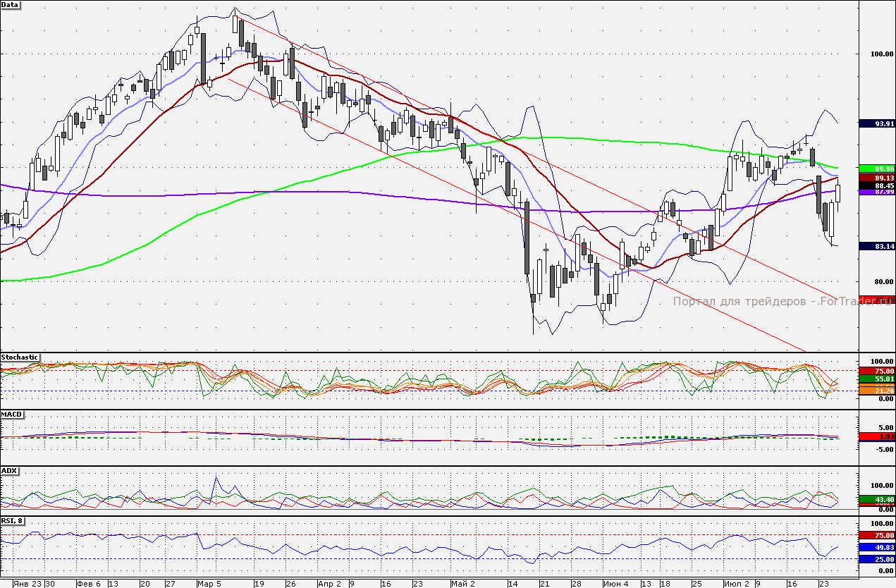Click the 5.00 label on MACD axis
The width and height of the screenshot is (896, 588).
(885, 427)
